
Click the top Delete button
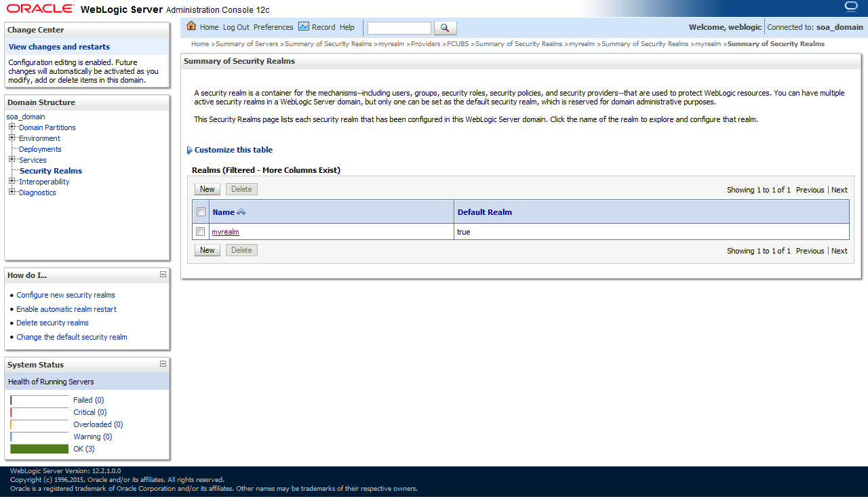click(241, 189)
